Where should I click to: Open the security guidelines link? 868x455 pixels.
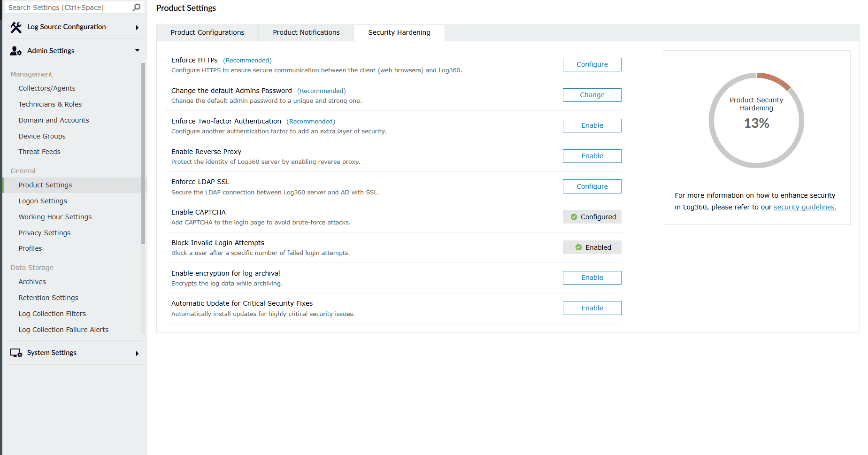click(805, 207)
